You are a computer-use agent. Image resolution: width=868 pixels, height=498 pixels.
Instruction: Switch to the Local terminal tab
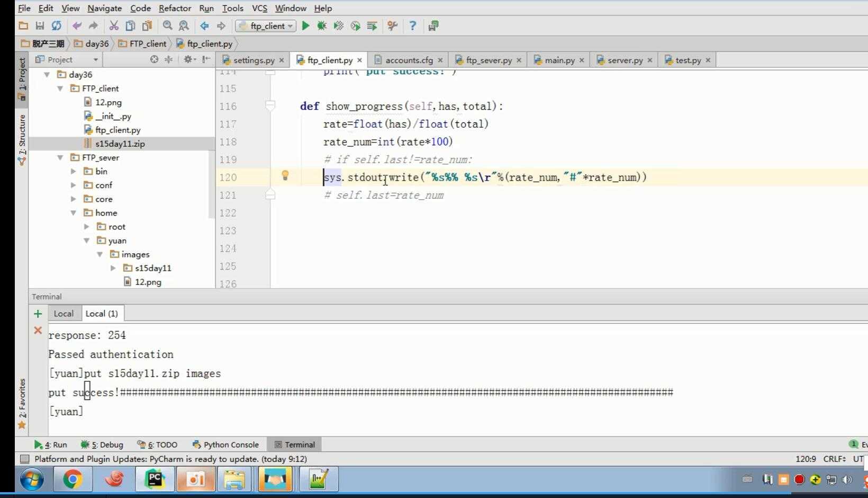point(64,314)
